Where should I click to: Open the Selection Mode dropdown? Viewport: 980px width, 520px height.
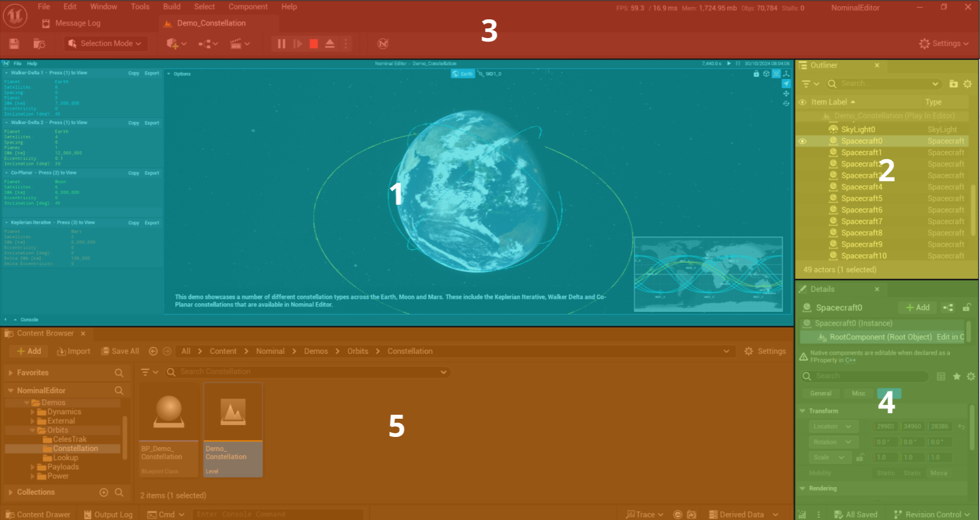pos(105,44)
